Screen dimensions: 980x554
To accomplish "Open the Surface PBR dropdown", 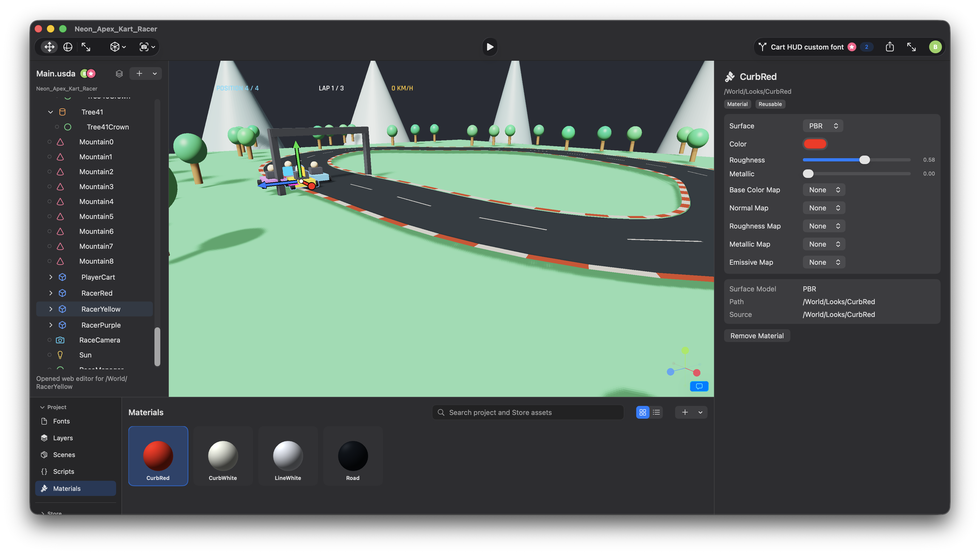I will click(823, 126).
